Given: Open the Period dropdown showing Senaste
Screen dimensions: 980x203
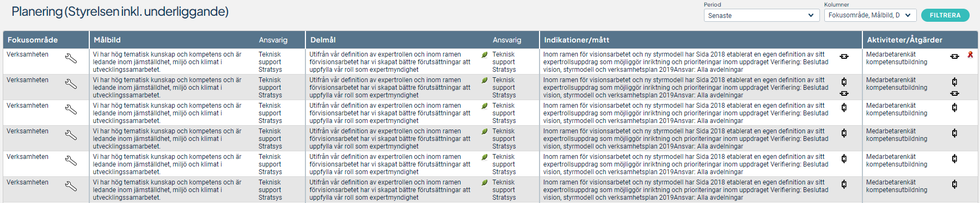Looking at the screenshot, I should tap(762, 15).
